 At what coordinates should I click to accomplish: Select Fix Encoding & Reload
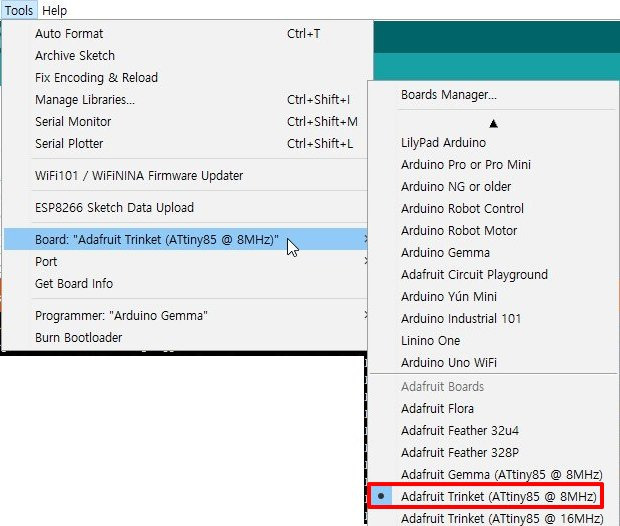[186, 78]
